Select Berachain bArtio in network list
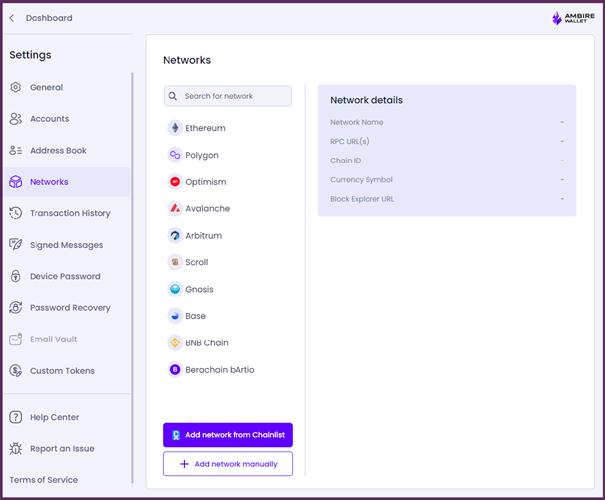Image resolution: width=605 pixels, height=500 pixels. [x=228, y=370]
